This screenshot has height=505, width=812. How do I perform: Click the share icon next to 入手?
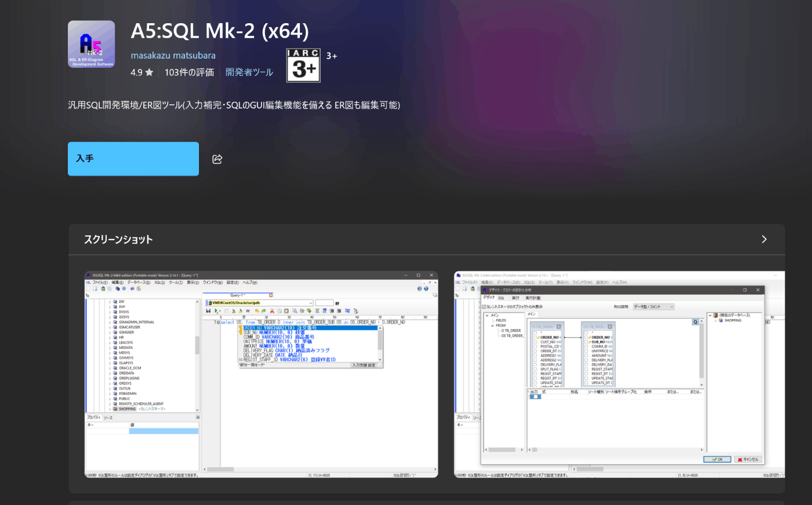(217, 159)
